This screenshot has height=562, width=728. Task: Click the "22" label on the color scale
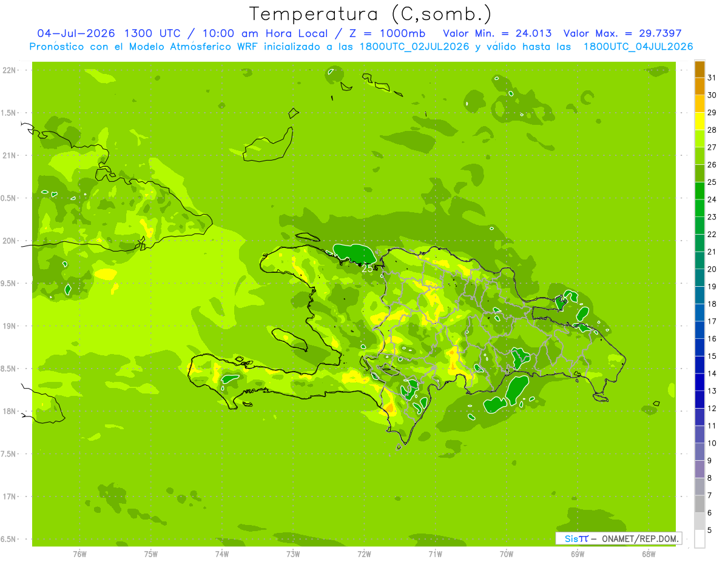coord(712,234)
